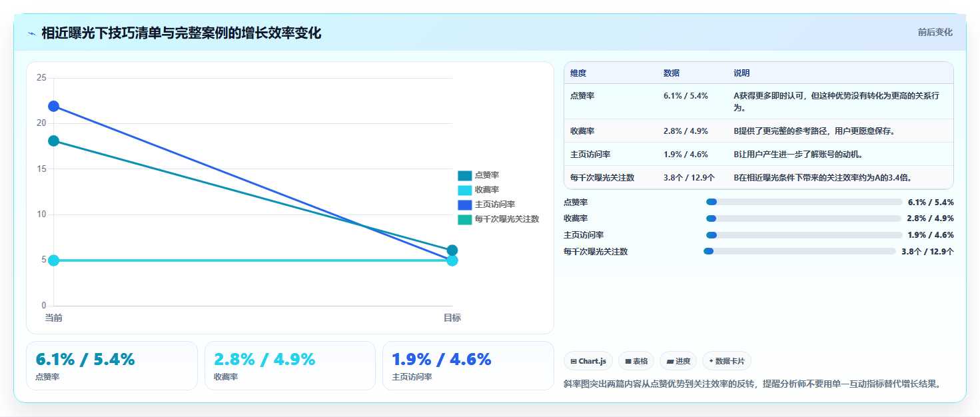The height and width of the screenshot is (417, 980).
Task: Click table cell 1.9% / 4.6%
Action: tap(686, 155)
